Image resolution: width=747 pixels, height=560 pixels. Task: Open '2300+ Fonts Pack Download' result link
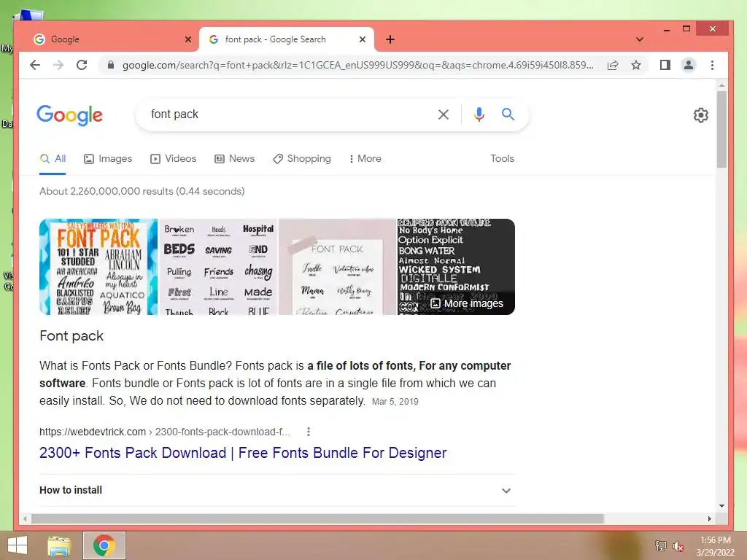click(243, 453)
